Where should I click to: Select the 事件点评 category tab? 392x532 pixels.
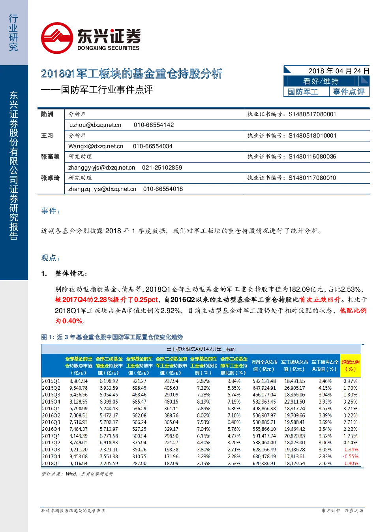pyautogui.click(x=349, y=92)
